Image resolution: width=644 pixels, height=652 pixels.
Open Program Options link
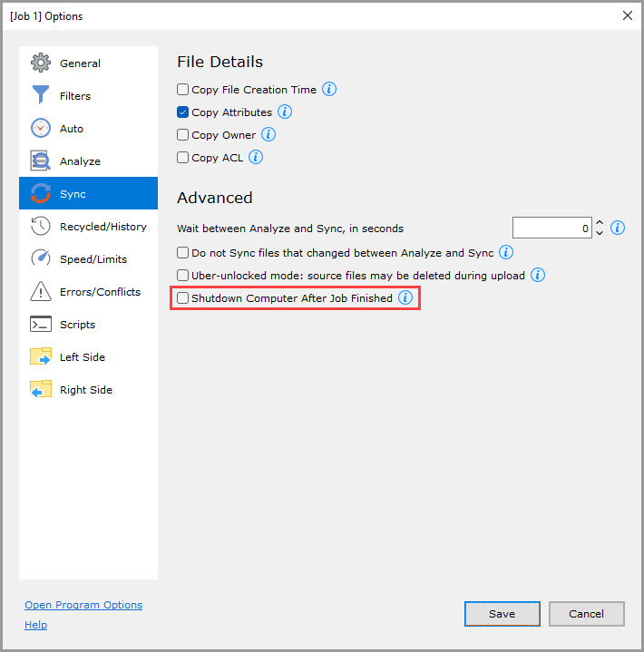click(x=83, y=605)
